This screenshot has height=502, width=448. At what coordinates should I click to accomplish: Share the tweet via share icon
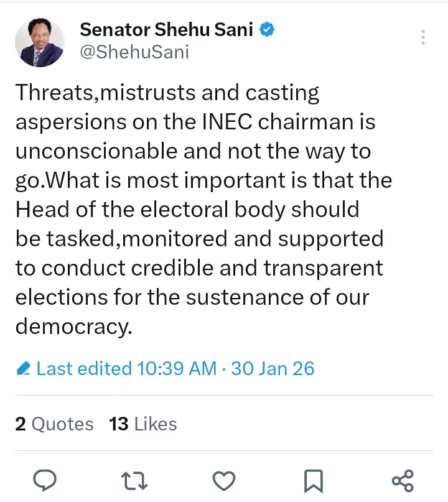[x=403, y=480]
